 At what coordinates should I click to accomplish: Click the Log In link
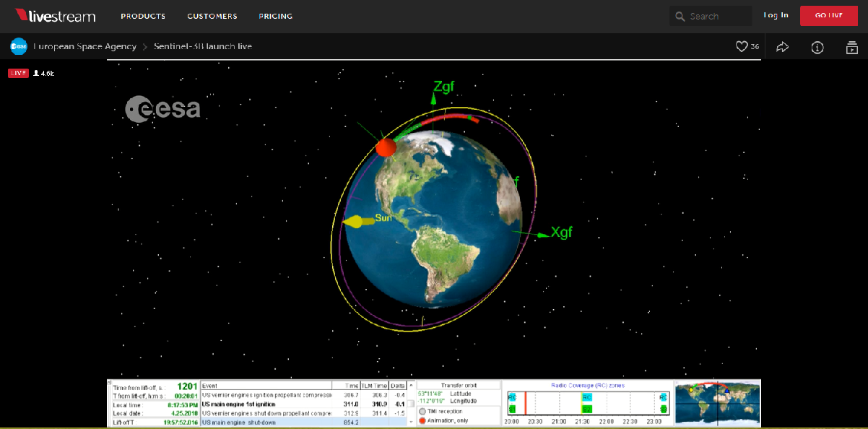[x=776, y=15]
